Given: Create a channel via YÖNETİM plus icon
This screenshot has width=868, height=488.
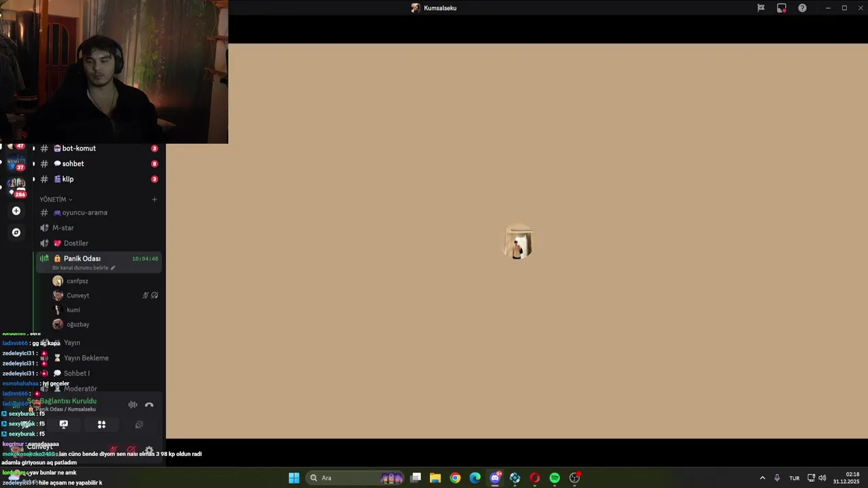Looking at the screenshot, I should click(x=155, y=199).
